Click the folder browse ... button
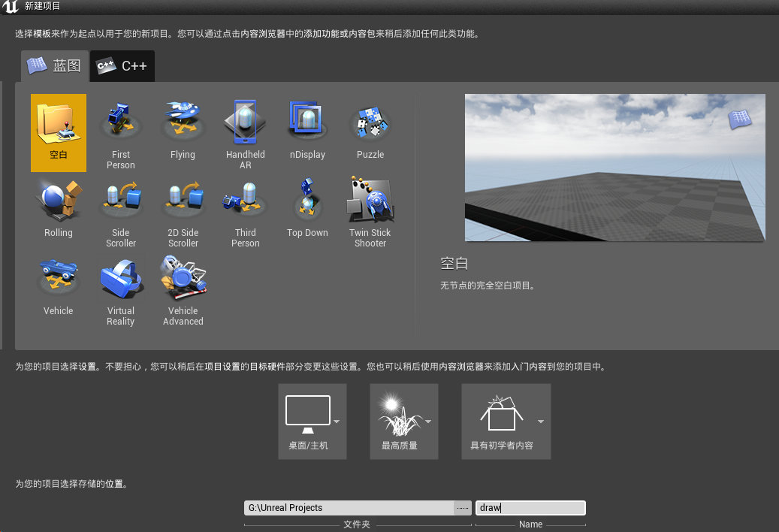The image size is (779, 532). coord(462,508)
